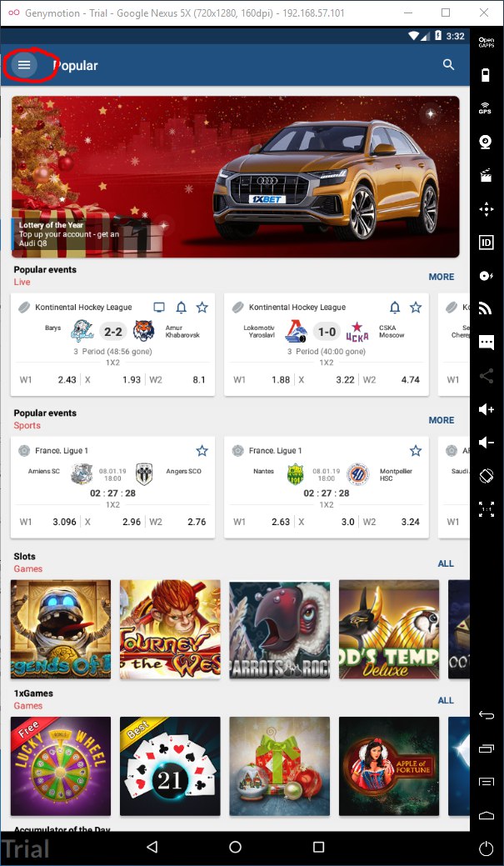
Task: Click the Lokomotiv Yaroslavl team logo
Action: click(x=296, y=332)
